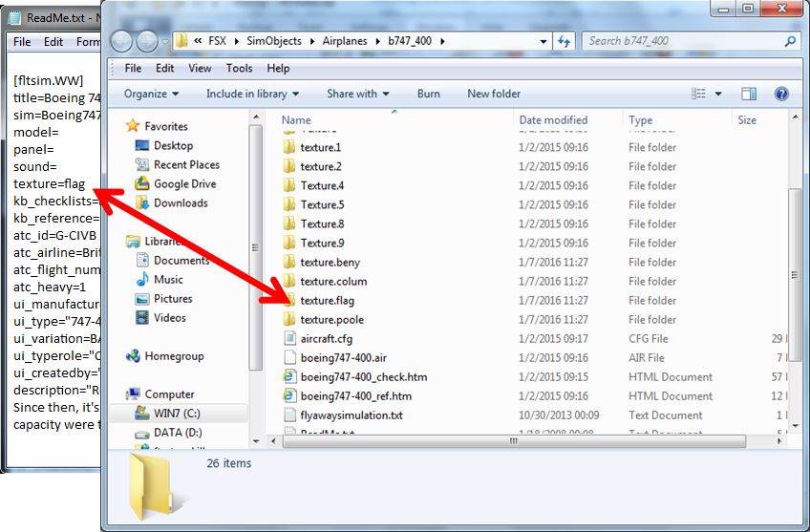The height and width of the screenshot is (532, 810).
Task: Select the Videos library
Action: point(160,318)
